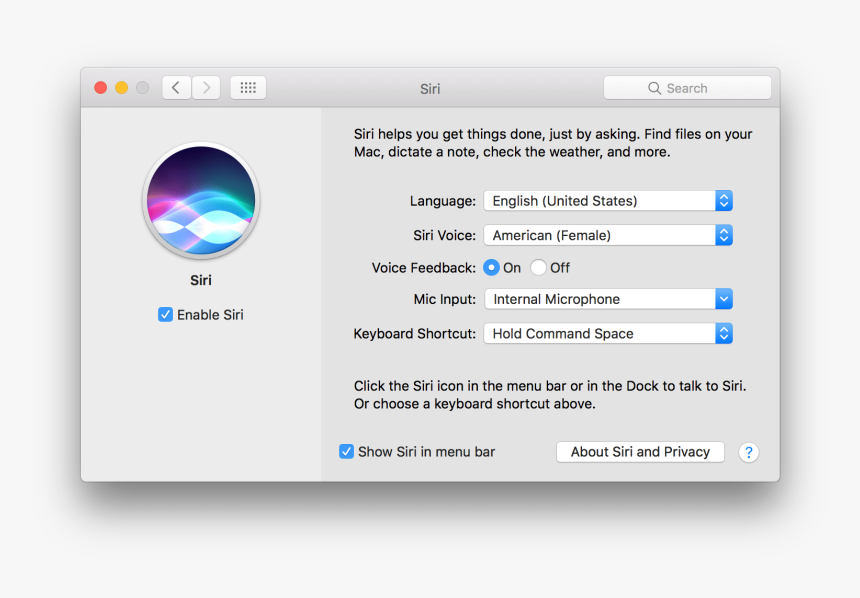Uncheck Show Siri in menu bar
The image size is (860, 598).
[x=346, y=451]
